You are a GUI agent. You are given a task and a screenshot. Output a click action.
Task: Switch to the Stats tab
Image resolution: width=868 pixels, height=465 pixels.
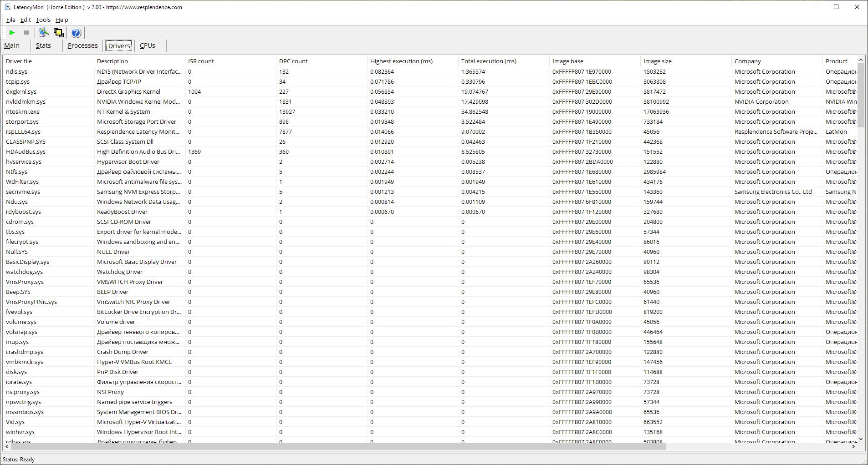43,45
